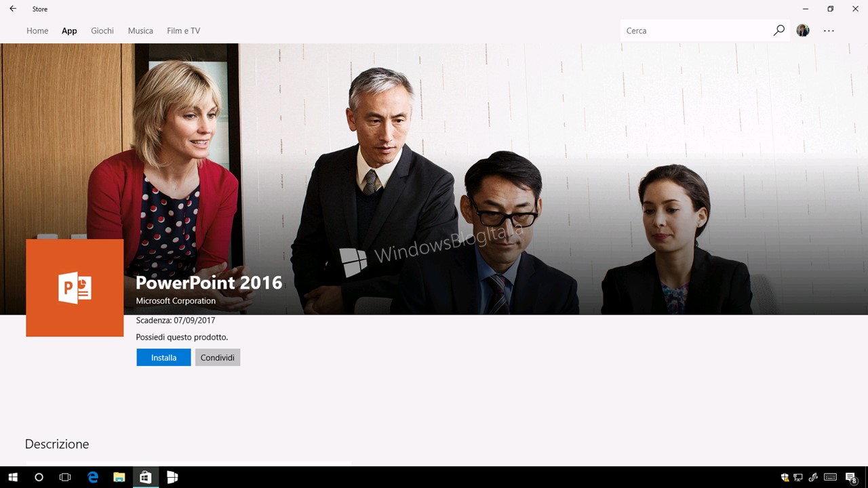
Task: Click the orange PowerPoint app tile
Action: point(75,287)
